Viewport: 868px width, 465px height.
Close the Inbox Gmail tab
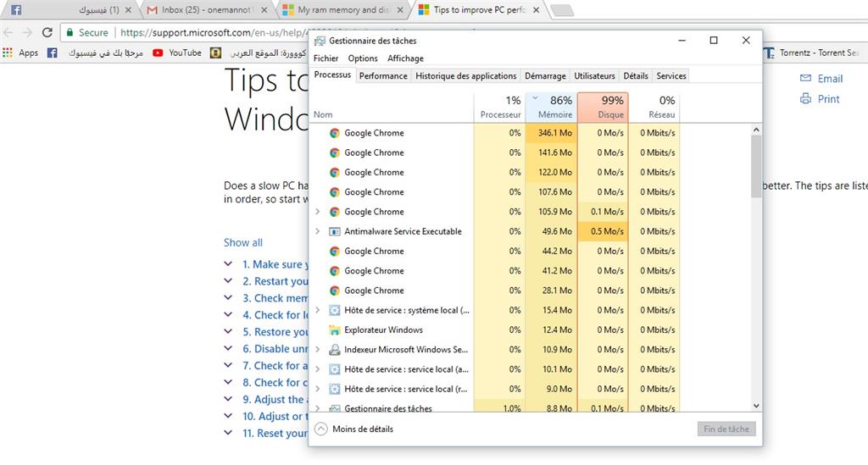pos(264,10)
